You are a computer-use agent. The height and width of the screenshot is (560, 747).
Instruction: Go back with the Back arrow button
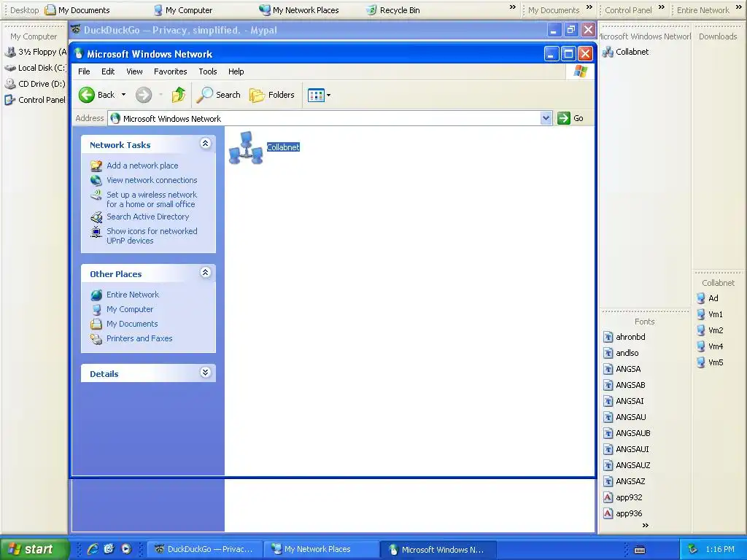(97, 95)
